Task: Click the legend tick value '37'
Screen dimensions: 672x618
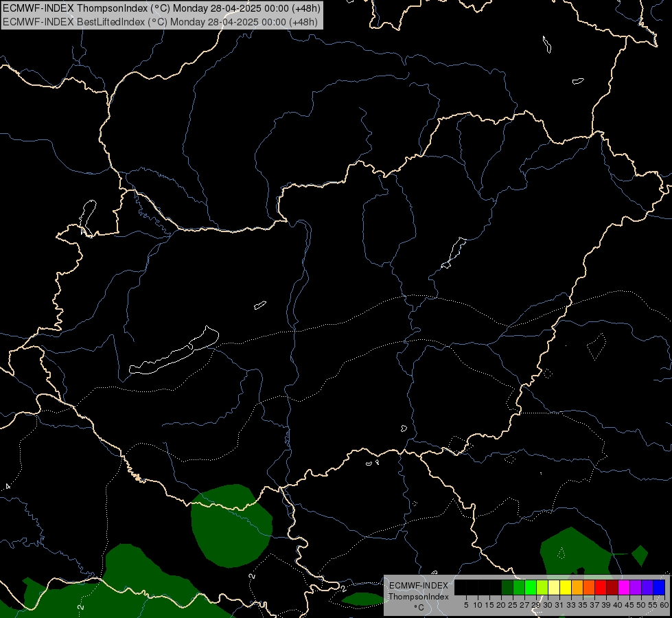Action: [595, 605]
